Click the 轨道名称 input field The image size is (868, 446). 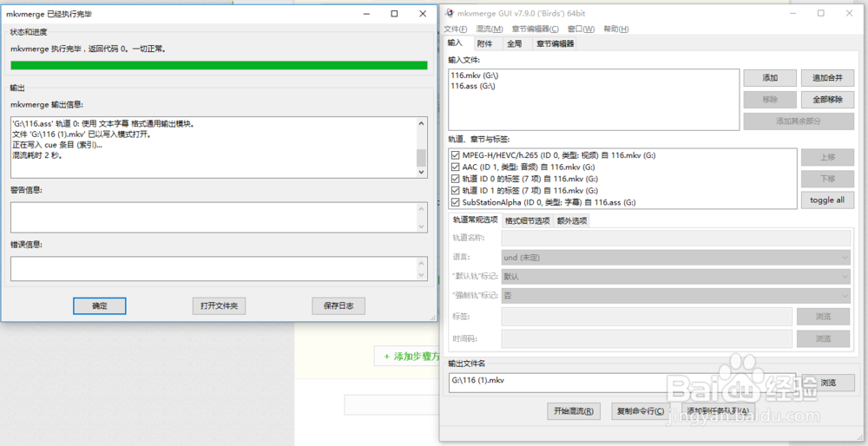(x=676, y=238)
